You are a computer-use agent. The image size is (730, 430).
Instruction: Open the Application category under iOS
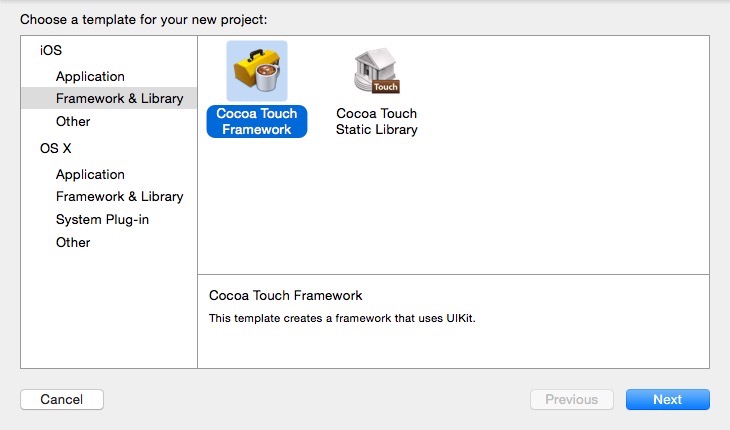click(90, 77)
